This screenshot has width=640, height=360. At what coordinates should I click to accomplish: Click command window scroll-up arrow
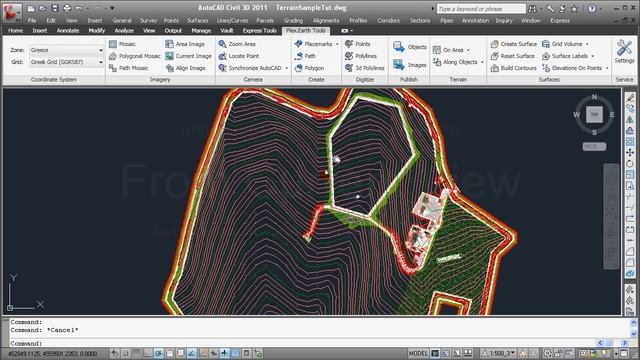coord(633,322)
